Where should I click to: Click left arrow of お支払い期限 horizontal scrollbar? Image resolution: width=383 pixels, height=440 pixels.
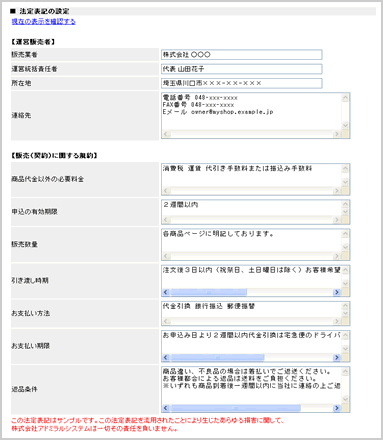pyautogui.click(x=166, y=357)
